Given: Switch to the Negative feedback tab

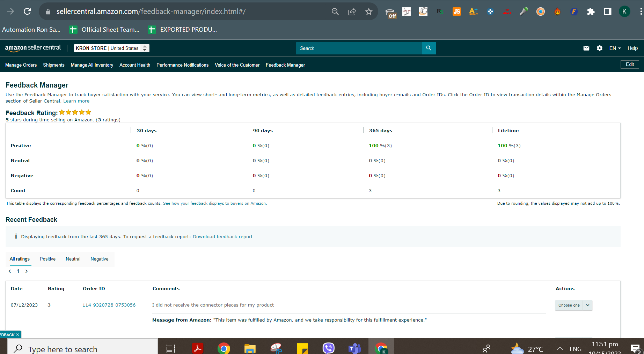Looking at the screenshot, I should point(100,259).
